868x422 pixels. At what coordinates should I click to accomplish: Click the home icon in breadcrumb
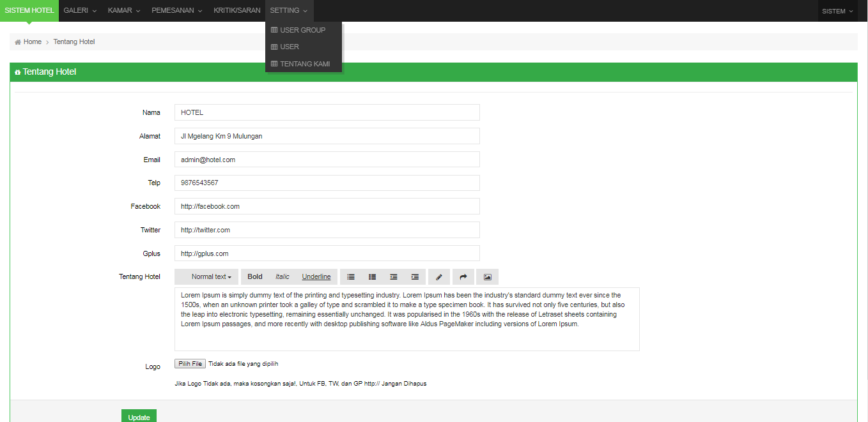coord(18,42)
